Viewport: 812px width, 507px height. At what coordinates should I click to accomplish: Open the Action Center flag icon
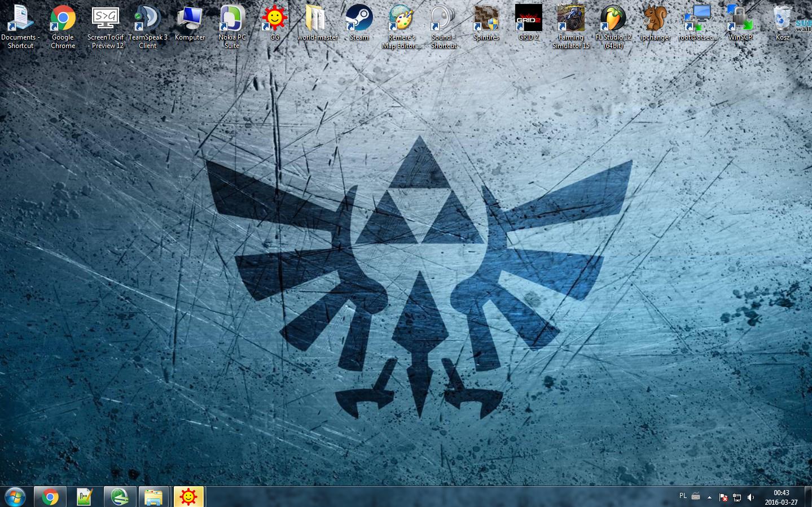click(x=723, y=497)
